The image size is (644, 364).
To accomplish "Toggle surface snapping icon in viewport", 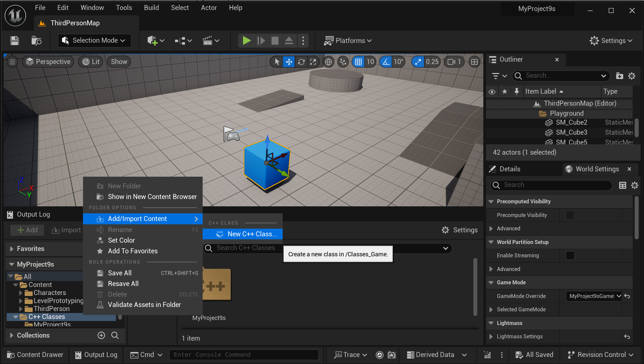I will (343, 62).
